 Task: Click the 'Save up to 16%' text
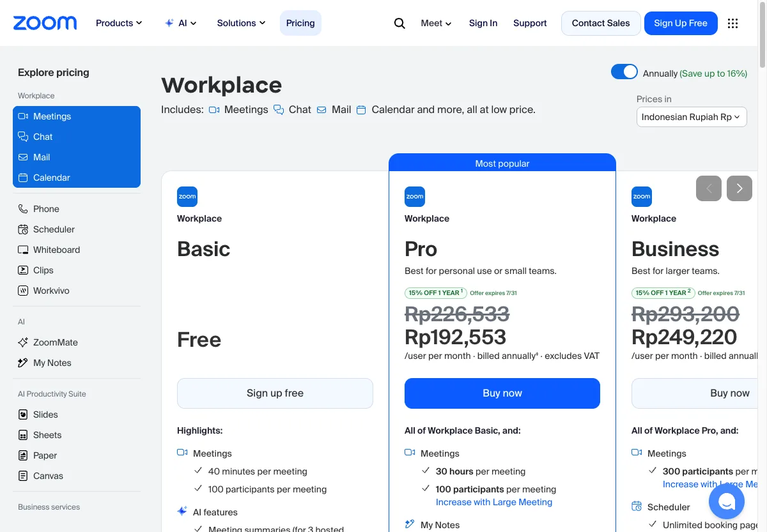[x=713, y=73]
